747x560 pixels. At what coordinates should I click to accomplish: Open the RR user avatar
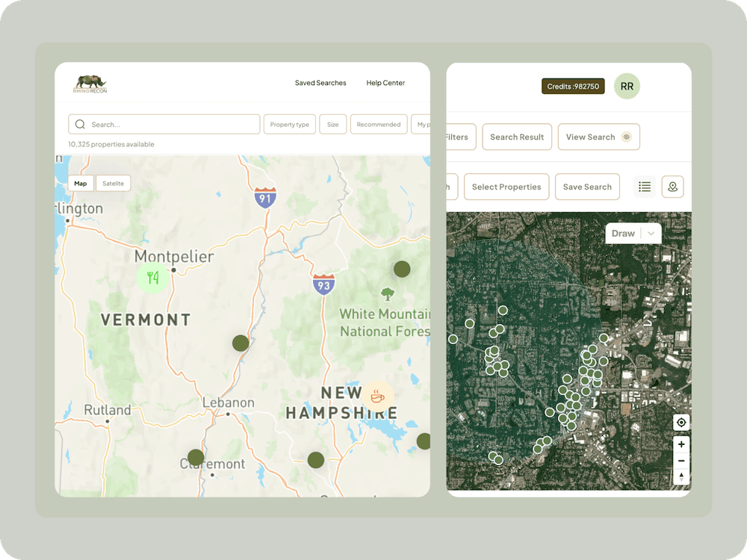[x=627, y=86]
